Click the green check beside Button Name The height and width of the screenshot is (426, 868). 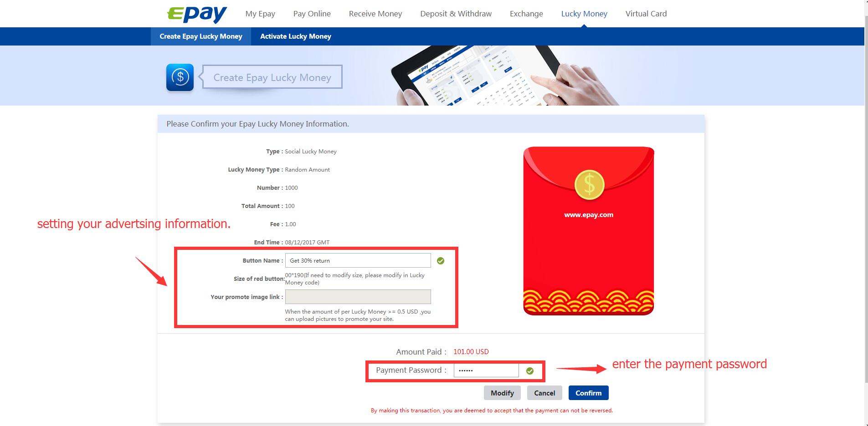(440, 261)
